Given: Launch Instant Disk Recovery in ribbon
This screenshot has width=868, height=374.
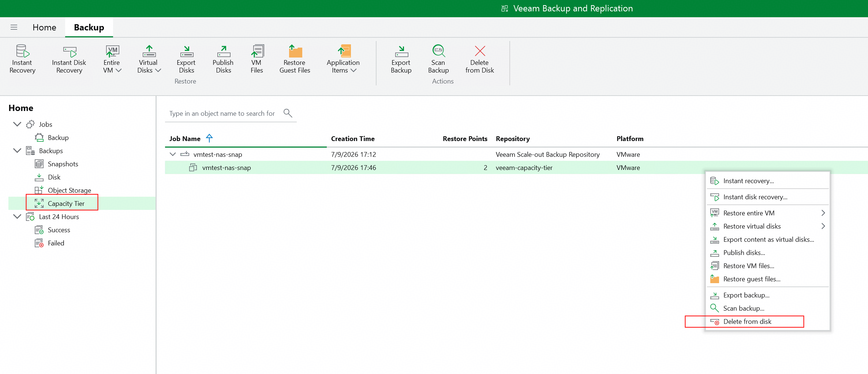Looking at the screenshot, I should tap(69, 59).
